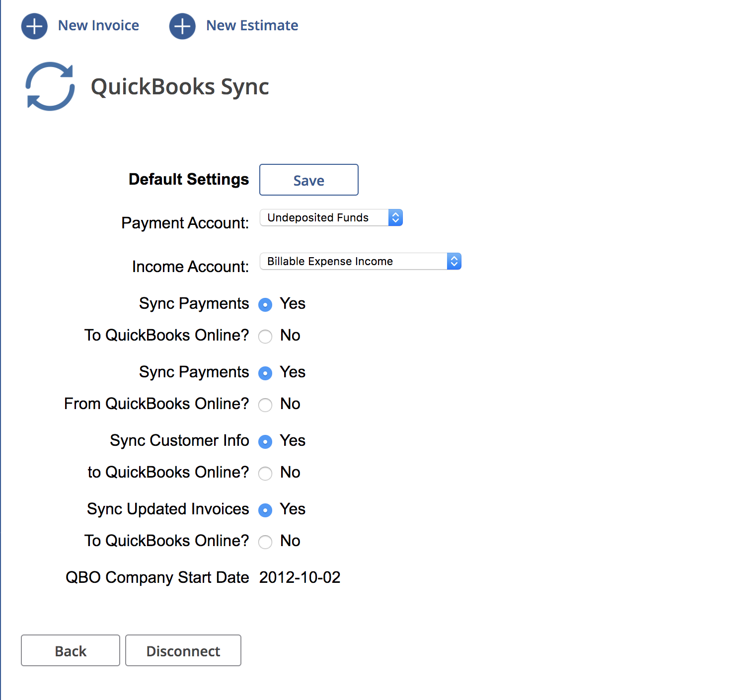Image resolution: width=754 pixels, height=700 pixels.
Task: Open New Invoice link
Action: coord(98,26)
